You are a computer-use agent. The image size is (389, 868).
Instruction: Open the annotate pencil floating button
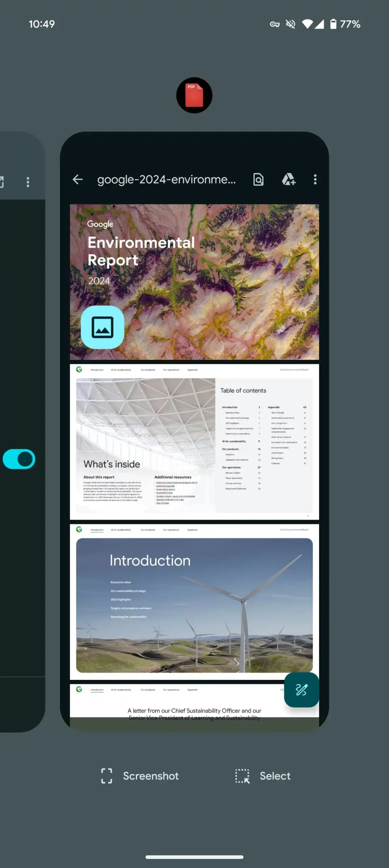[301, 690]
